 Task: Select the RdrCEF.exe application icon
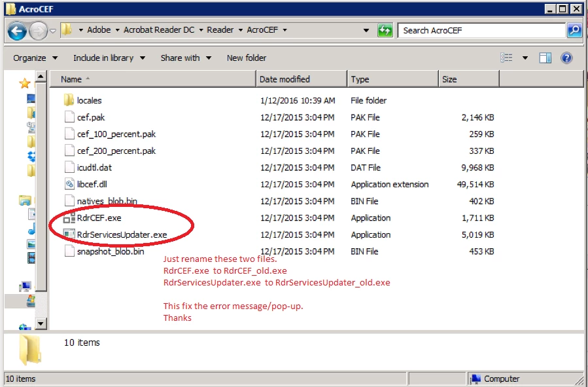coord(69,217)
